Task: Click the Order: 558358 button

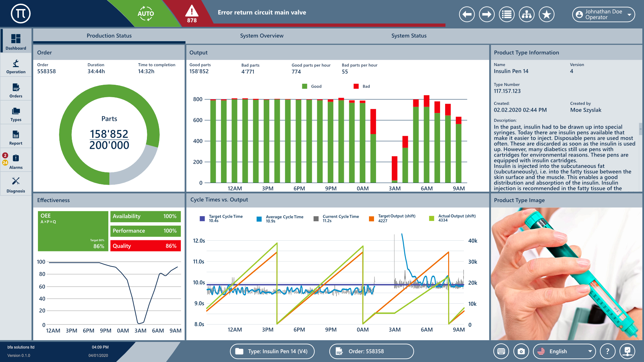Action: pos(371,351)
